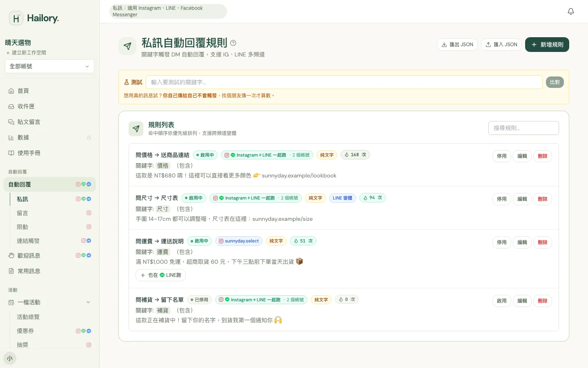
Task: Click 建立新工作空間
Action: tap(26, 53)
